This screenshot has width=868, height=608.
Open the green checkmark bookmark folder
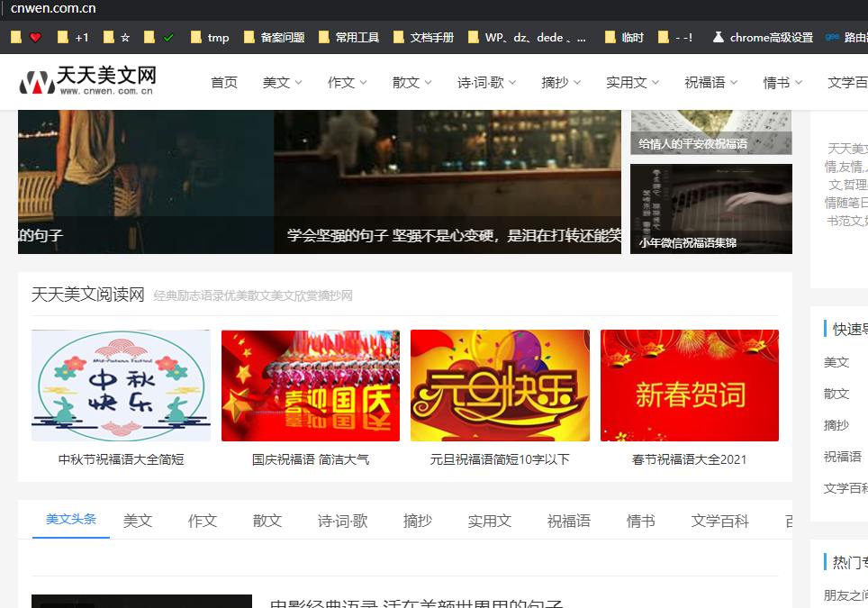(160, 38)
